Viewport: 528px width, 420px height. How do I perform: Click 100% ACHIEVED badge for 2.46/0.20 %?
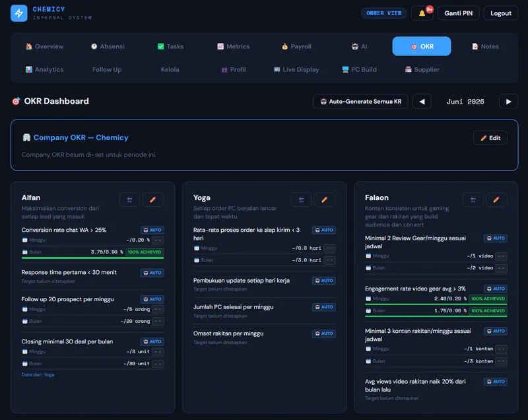(488, 298)
